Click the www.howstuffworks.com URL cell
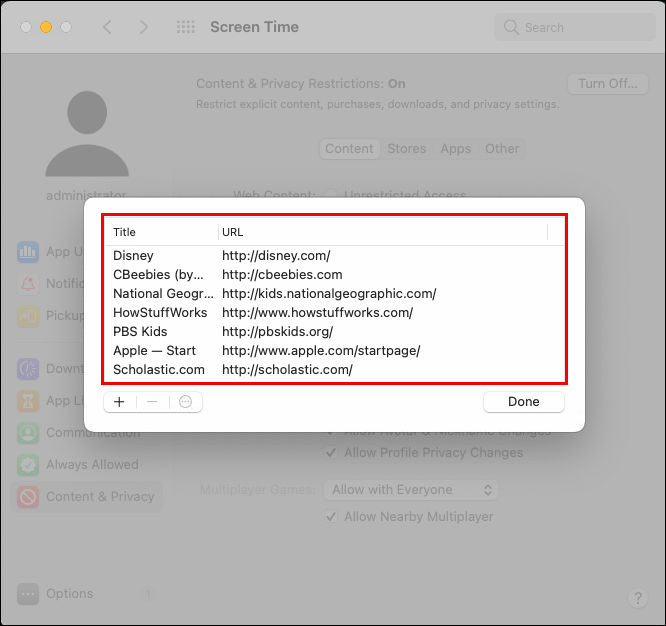Viewport: 666px width, 626px height. 317,313
